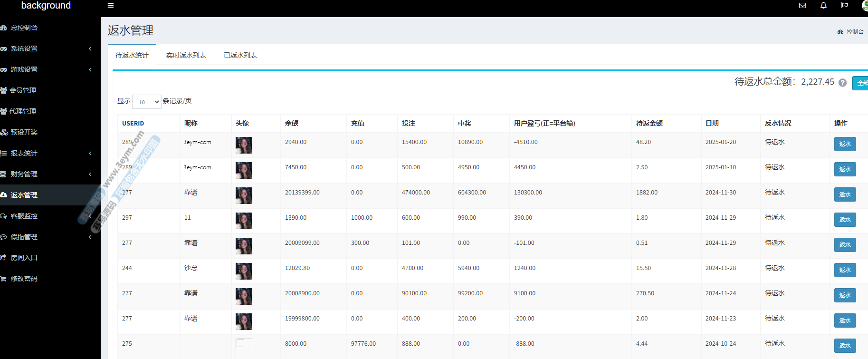Click the flag icon in top bar

844,6
